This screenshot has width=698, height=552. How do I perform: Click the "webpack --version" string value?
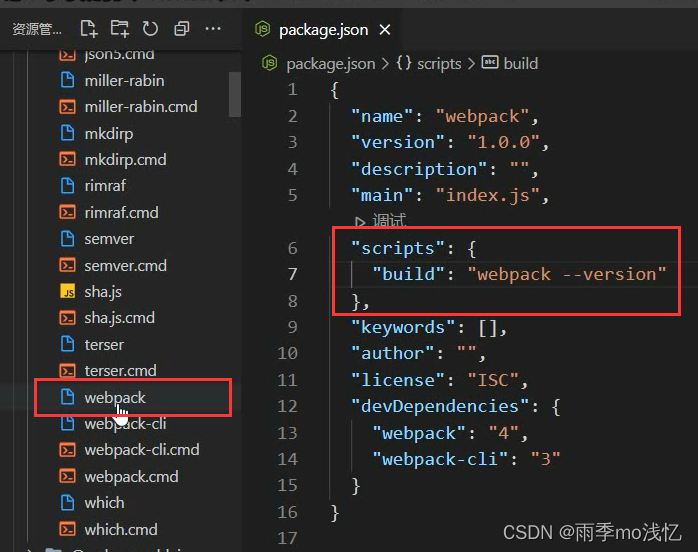566,274
